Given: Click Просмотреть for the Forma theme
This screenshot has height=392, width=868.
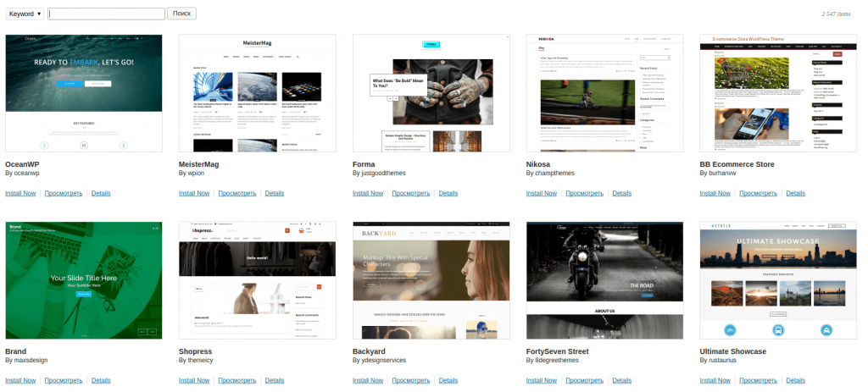Looking at the screenshot, I should [411, 194].
